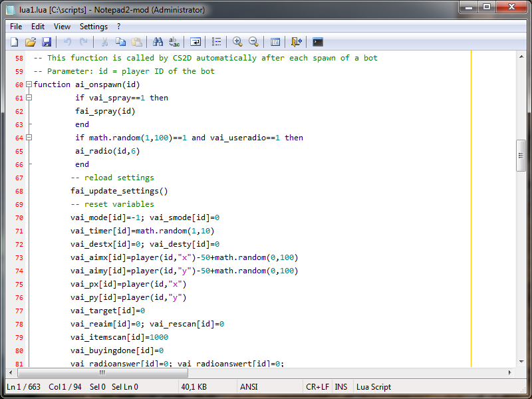Save the file using the floppy disk icon

[47, 42]
